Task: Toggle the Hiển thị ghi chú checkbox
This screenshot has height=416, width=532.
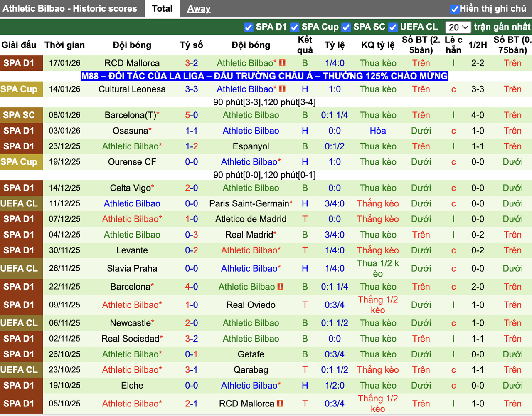Action: pos(455,9)
